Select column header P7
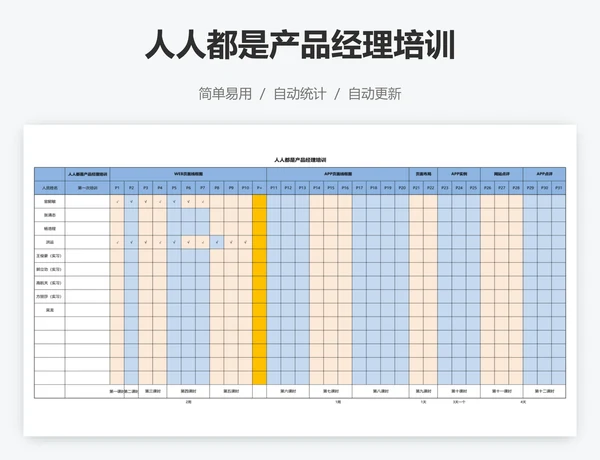The width and height of the screenshot is (600, 460). (x=202, y=188)
